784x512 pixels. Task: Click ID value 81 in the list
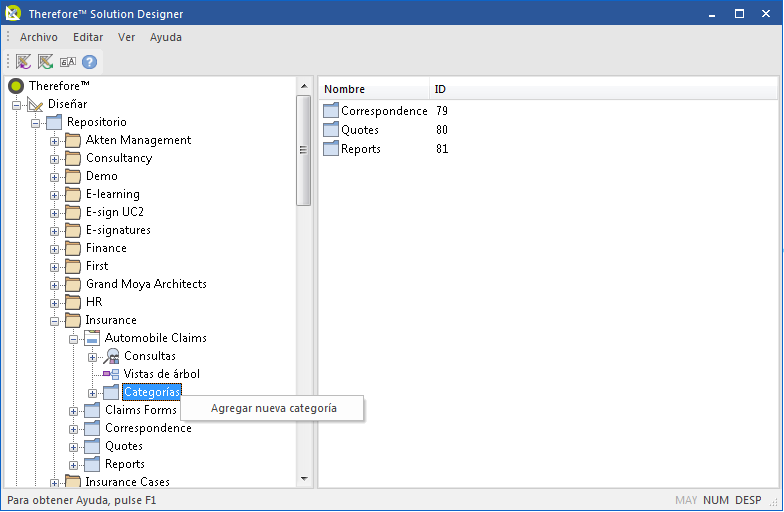pyautogui.click(x=442, y=148)
